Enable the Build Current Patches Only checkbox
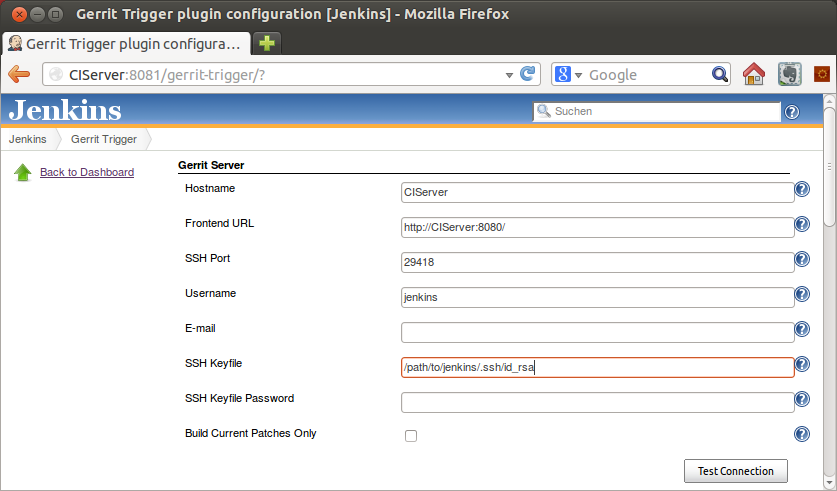The height and width of the screenshot is (491, 837). (410, 436)
